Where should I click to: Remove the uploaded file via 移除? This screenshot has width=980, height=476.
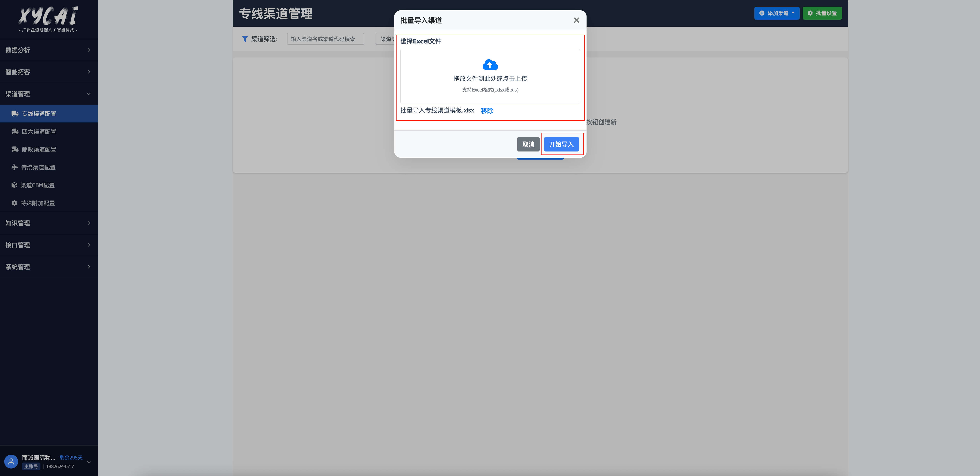487,111
